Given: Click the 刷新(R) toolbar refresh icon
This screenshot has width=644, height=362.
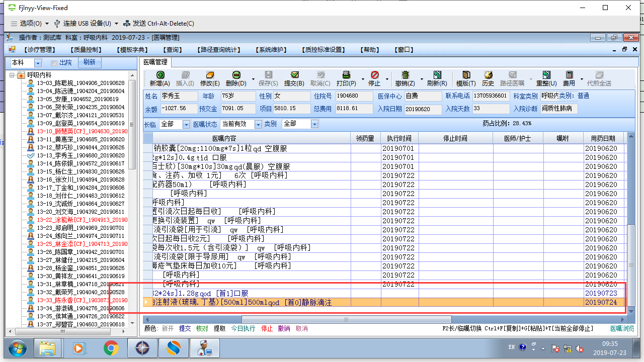Looking at the screenshot, I should 437,75.
